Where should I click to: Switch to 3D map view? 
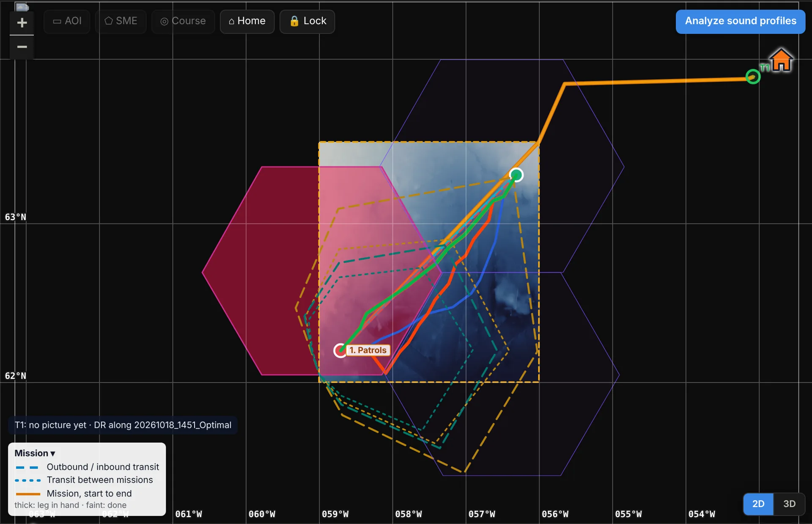coord(789,504)
